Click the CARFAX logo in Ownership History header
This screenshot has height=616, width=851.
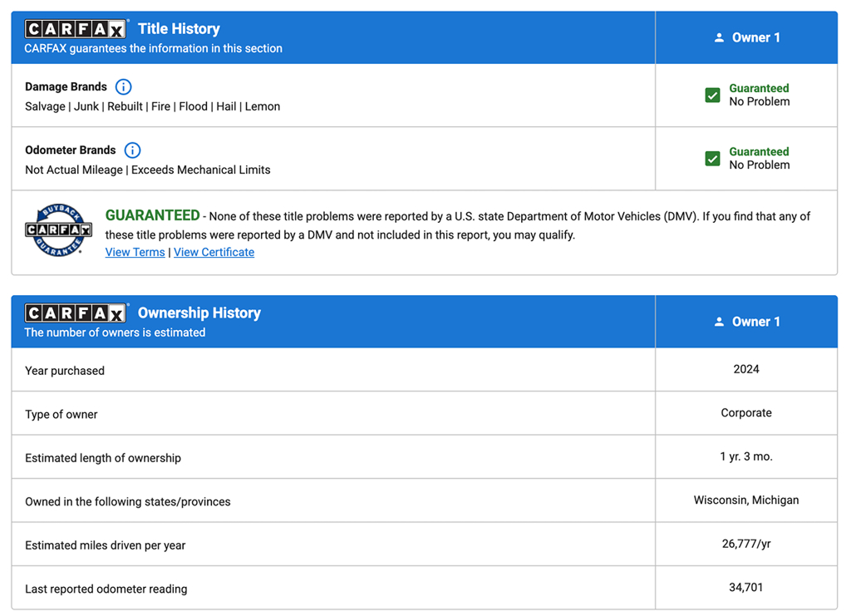coord(76,313)
